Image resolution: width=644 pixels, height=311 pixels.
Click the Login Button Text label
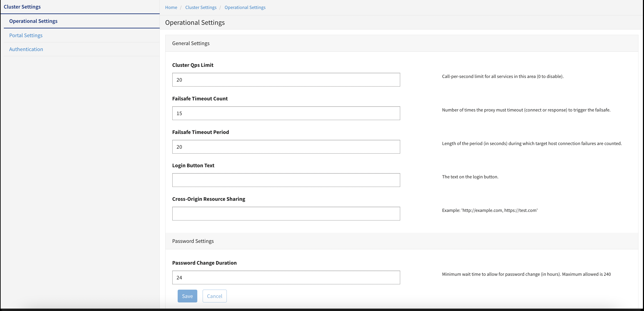[x=193, y=166]
